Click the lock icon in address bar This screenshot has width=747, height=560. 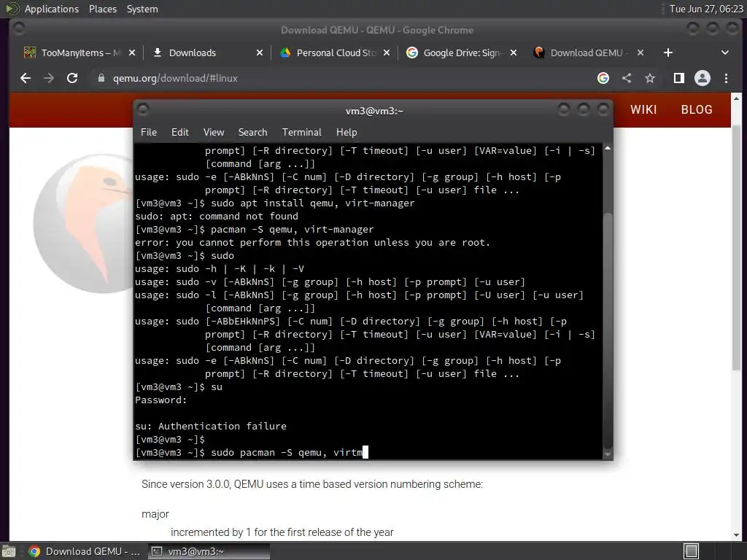click(101, 78)
